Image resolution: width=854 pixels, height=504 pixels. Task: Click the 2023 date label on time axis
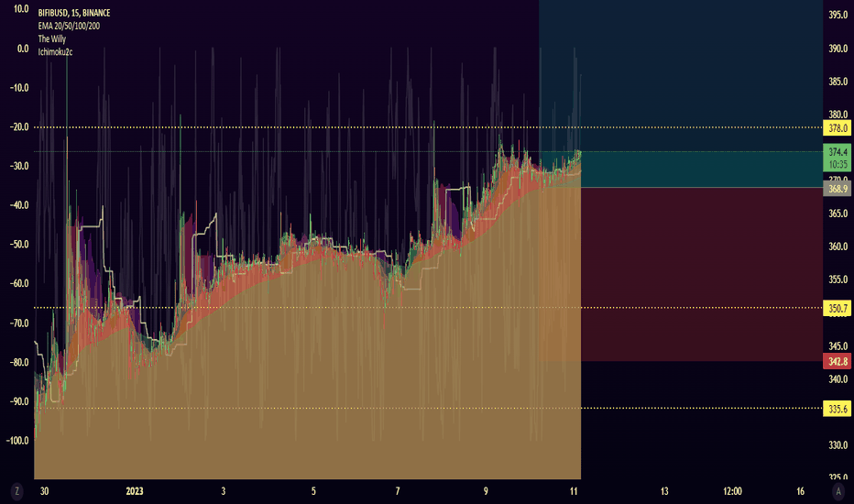pyautogui.click(x=135, y=491)
